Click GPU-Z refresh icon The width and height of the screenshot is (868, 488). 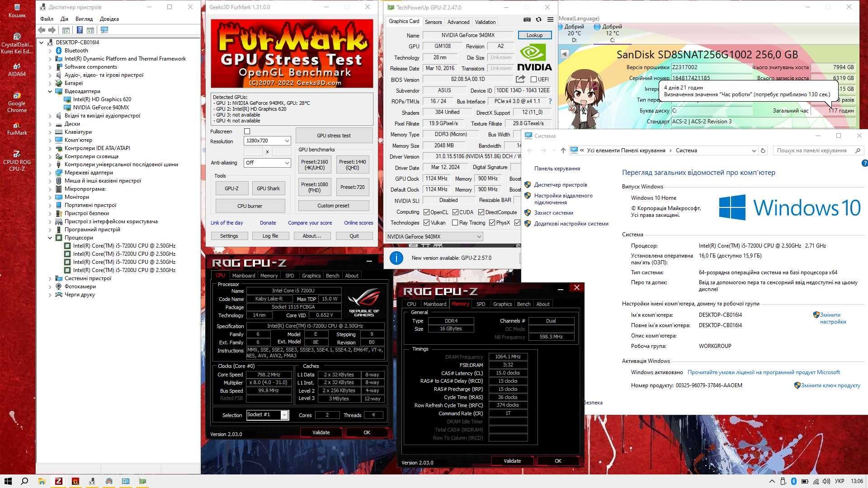click(538, 19)
